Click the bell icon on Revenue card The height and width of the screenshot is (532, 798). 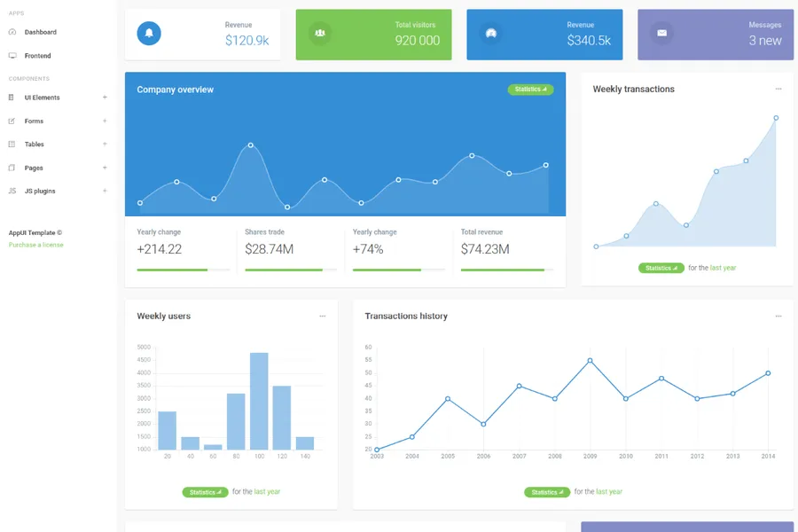pyautogui.click(x=149, y=34)
